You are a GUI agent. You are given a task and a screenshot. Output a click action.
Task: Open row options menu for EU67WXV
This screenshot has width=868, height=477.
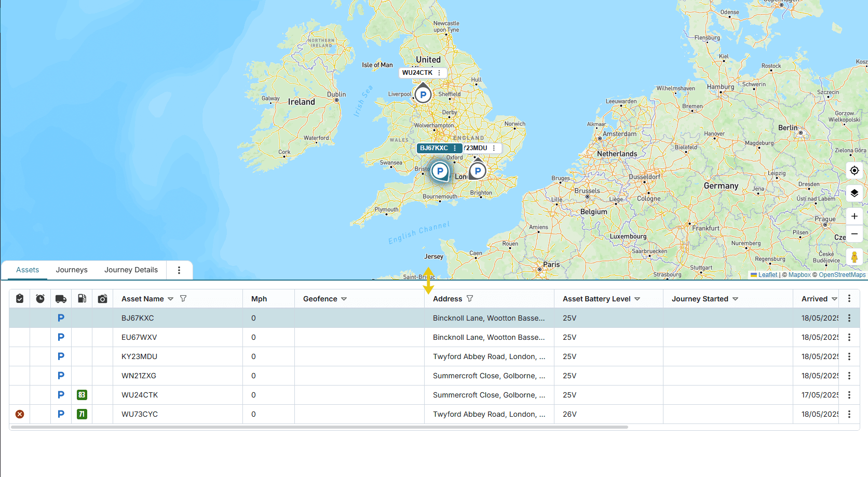(849, 337)
